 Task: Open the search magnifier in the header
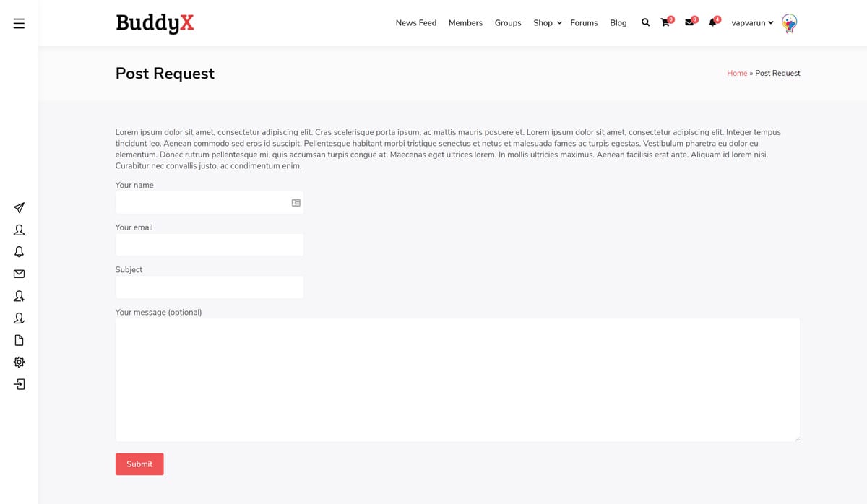tap(645, 23)
